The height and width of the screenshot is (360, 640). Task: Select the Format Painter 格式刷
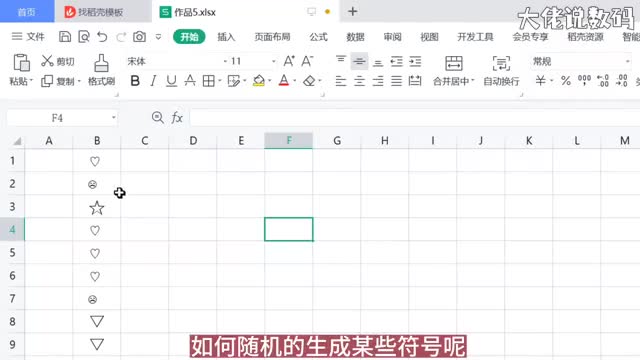(x=101, y=70)
